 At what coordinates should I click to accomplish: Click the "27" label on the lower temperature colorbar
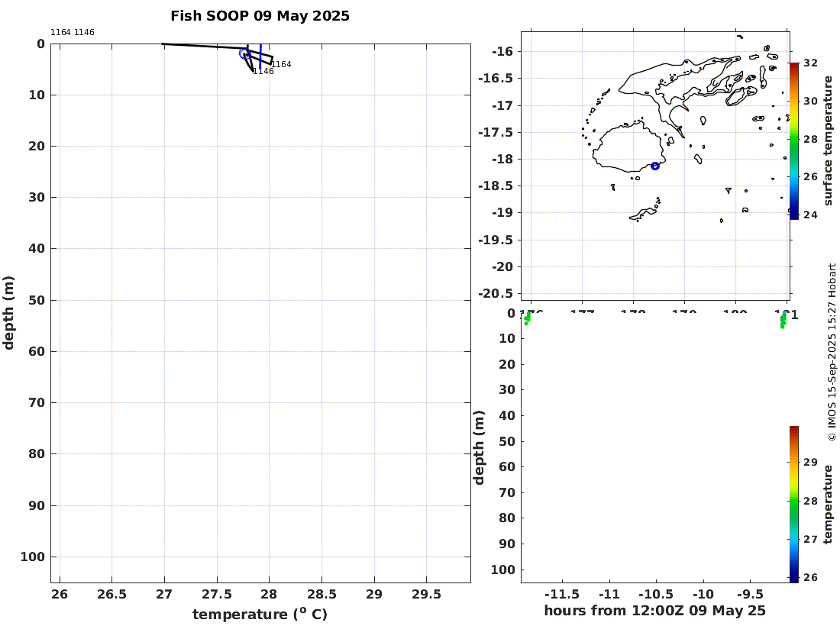(x=810, y=539)
